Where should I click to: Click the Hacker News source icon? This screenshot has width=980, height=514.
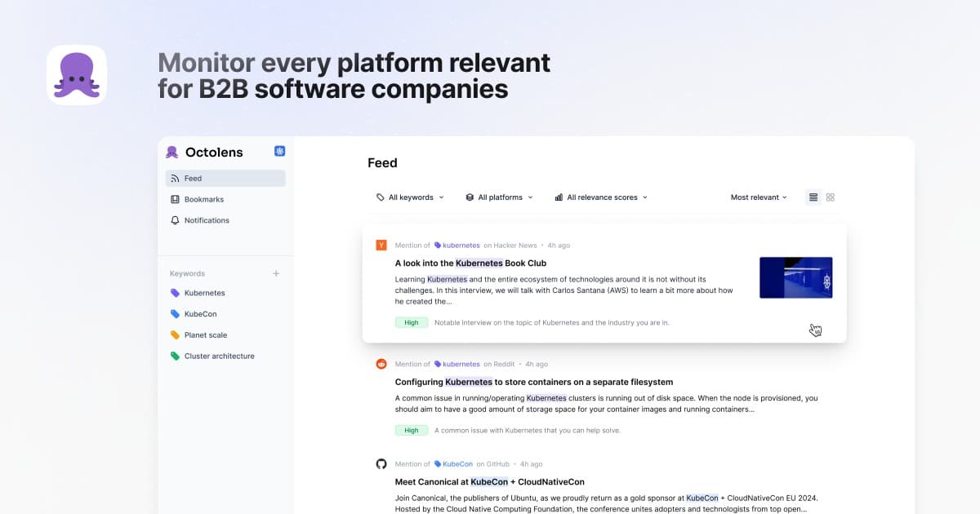(x=381, y=245)
